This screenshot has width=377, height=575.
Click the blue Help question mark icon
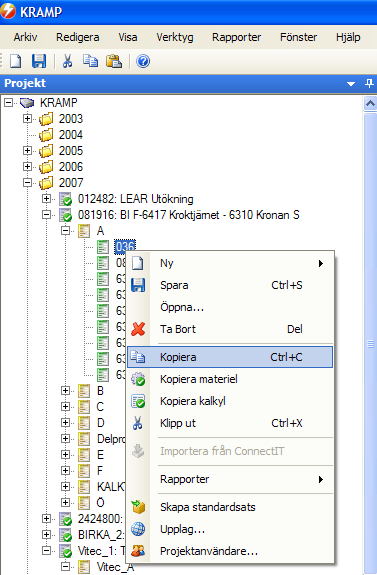point(143,61)
